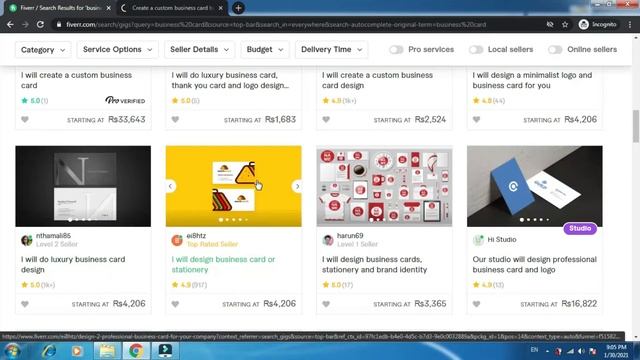
Task: Show previous image on ei8htz gig
Action: (x=170, y=186)
